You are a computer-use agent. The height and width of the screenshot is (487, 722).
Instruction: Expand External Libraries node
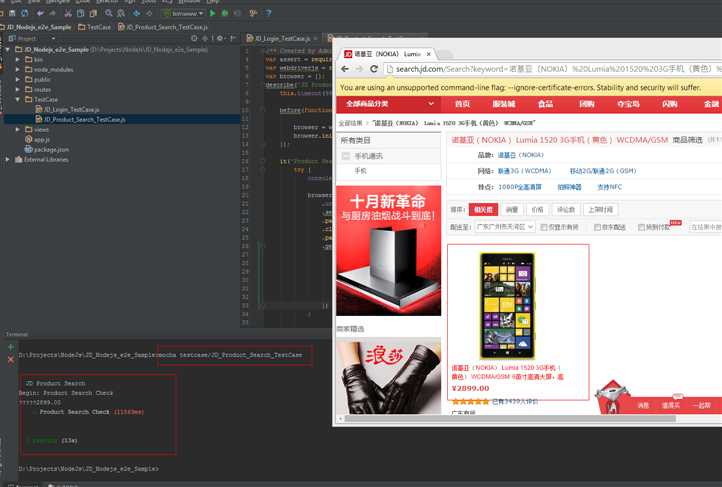pos(8,160)
